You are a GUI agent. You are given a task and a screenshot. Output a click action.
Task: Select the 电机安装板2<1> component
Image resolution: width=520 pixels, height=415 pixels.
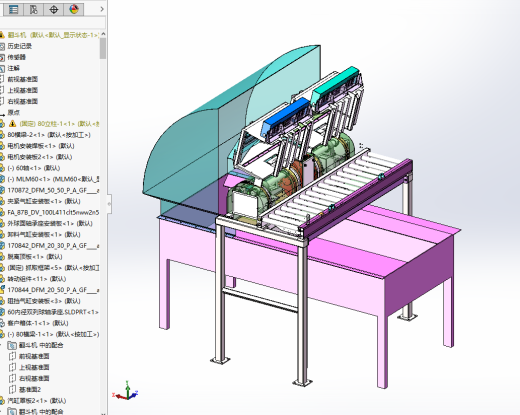(x=40, y=157)
